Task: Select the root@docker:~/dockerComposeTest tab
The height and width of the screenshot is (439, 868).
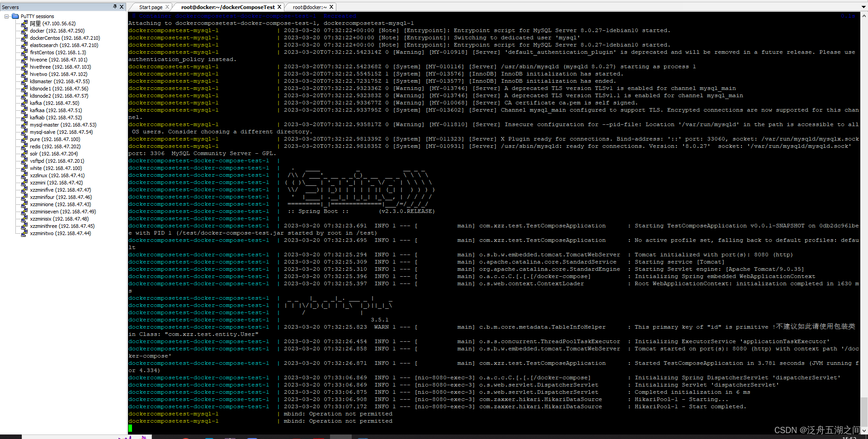Action: tap(228, 7)
